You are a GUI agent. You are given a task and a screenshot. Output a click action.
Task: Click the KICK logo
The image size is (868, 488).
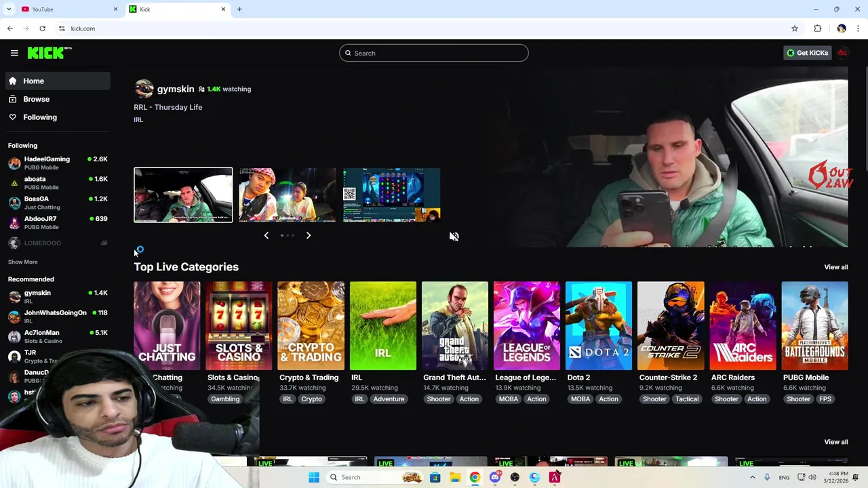coord(50,53)
